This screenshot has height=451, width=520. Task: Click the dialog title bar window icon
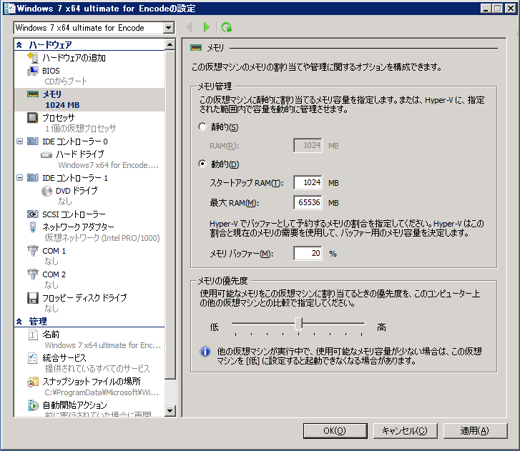click(x=11, y=8)
